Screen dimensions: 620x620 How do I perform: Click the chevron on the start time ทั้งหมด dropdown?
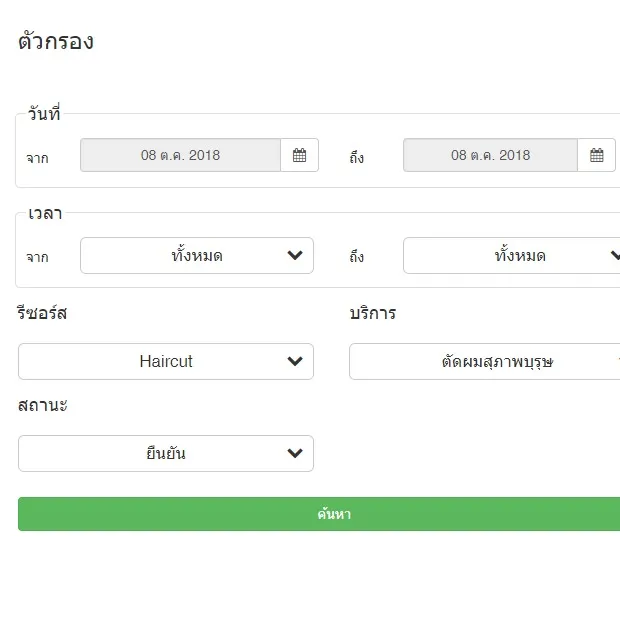pyautogui.click(x=295, y=255)
